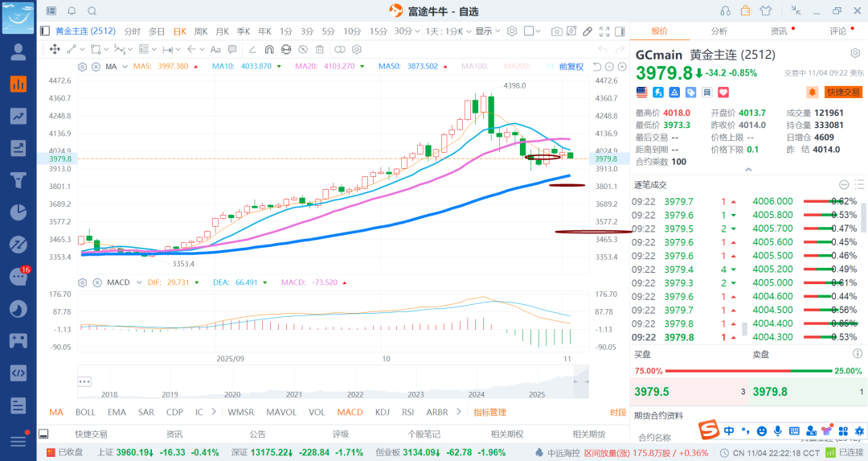The image size is (868, 461).
Task: Open the 30分 interval dropdown
Action: point(407,31)
